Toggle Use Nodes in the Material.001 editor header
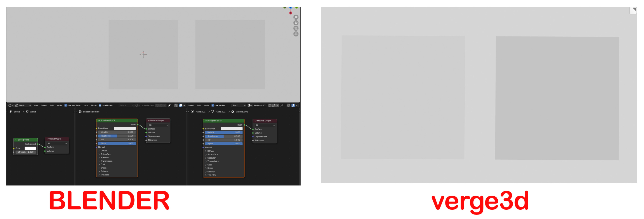Image resolution: width=644 pixels, height=219 pixels. click(100, 105)
